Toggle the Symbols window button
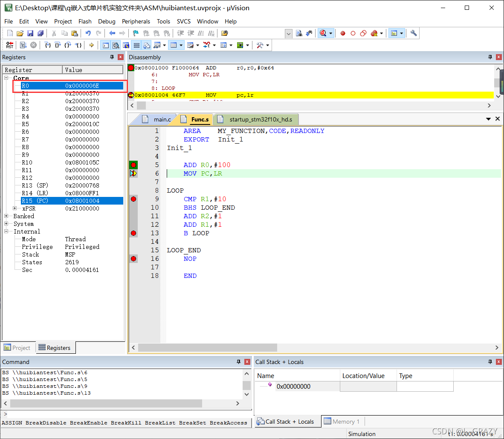This screenshot has height=439, width=504. point(126,45)
